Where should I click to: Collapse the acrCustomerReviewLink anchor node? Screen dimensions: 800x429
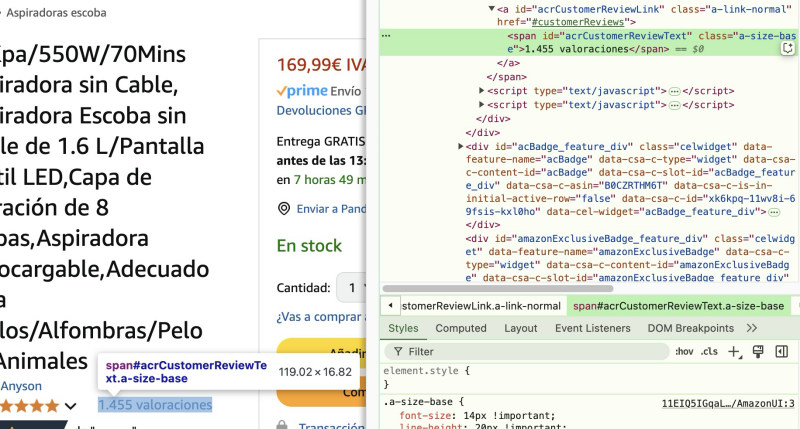(x=491, y=9)
